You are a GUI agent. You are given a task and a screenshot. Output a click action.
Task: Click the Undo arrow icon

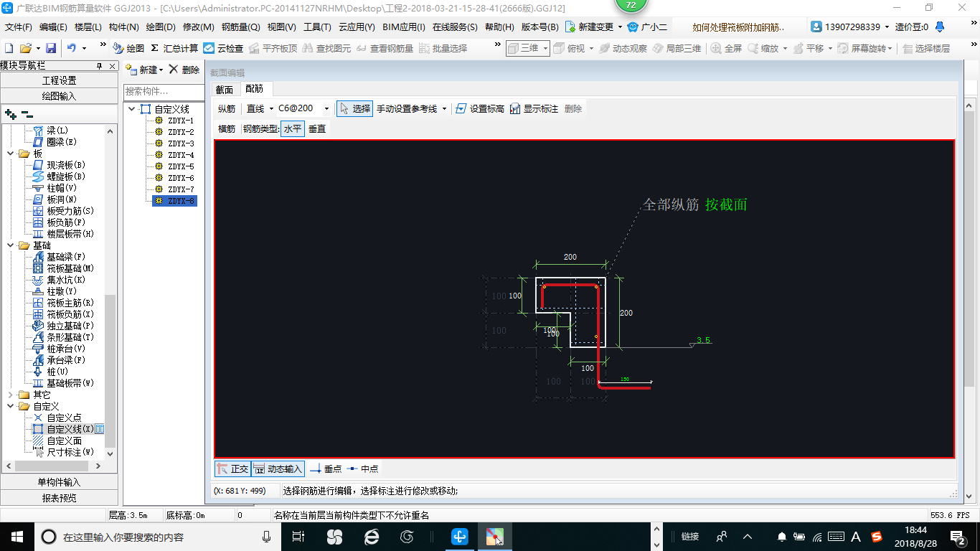tap(72, 48)
